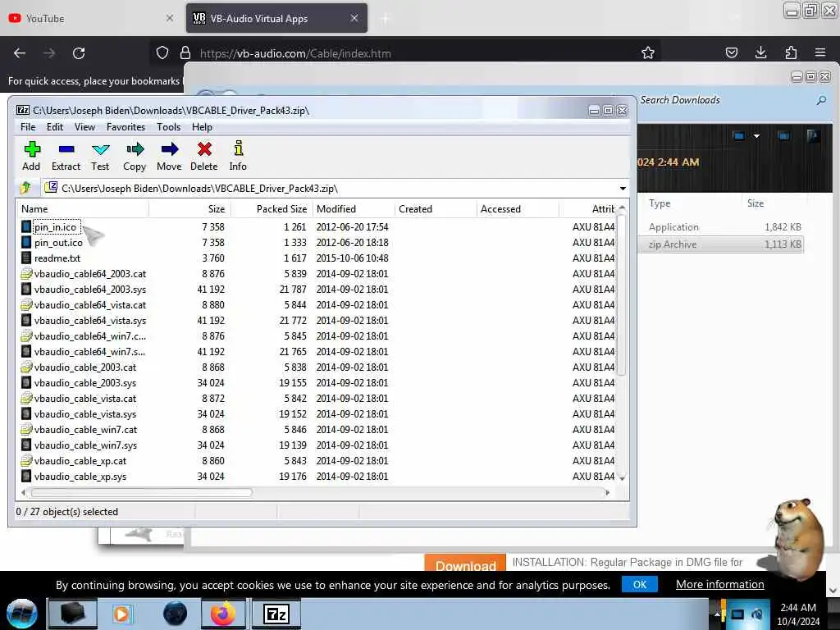This screenshot has height=630, width=840.
Task: Sort the archive list by Size column
Action: 189,209
